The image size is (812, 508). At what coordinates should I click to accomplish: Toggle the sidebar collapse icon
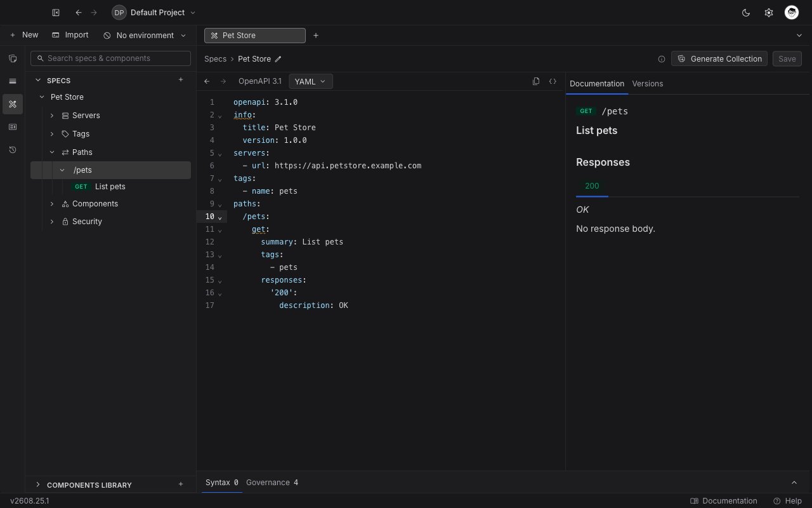tap(56, 13)
